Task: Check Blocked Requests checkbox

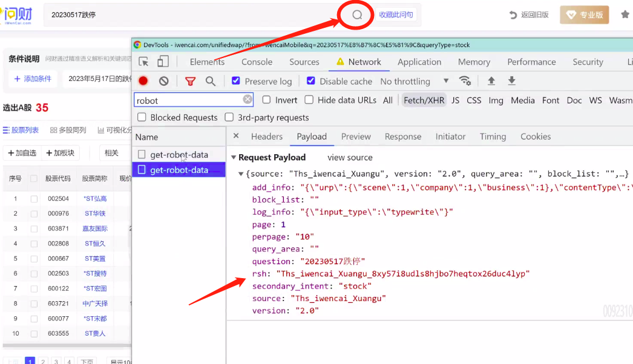Action: click(142, 117)
